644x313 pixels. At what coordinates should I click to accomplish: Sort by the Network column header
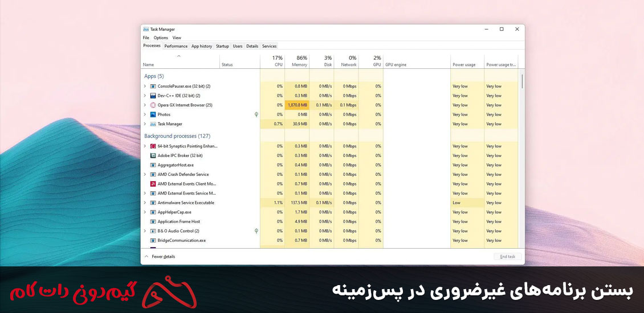(x=347, y=61)
